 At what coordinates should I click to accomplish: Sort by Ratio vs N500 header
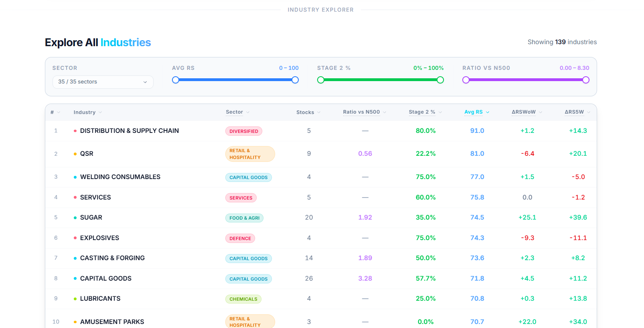point(365,112)
